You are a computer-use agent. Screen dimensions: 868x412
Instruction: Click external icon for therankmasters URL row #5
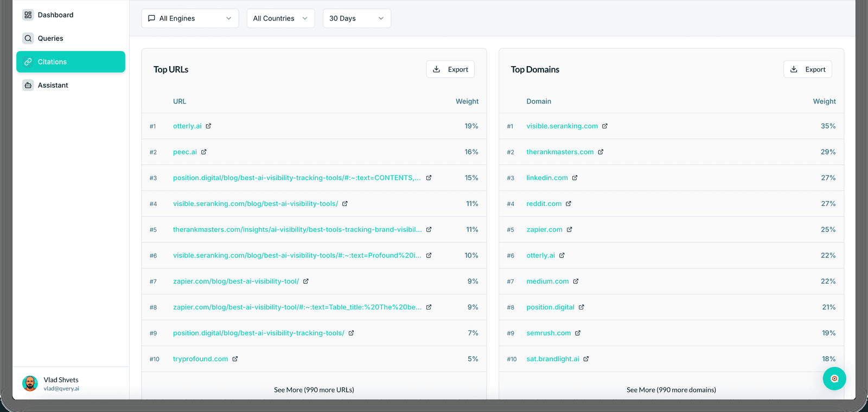tap(429, 229)
